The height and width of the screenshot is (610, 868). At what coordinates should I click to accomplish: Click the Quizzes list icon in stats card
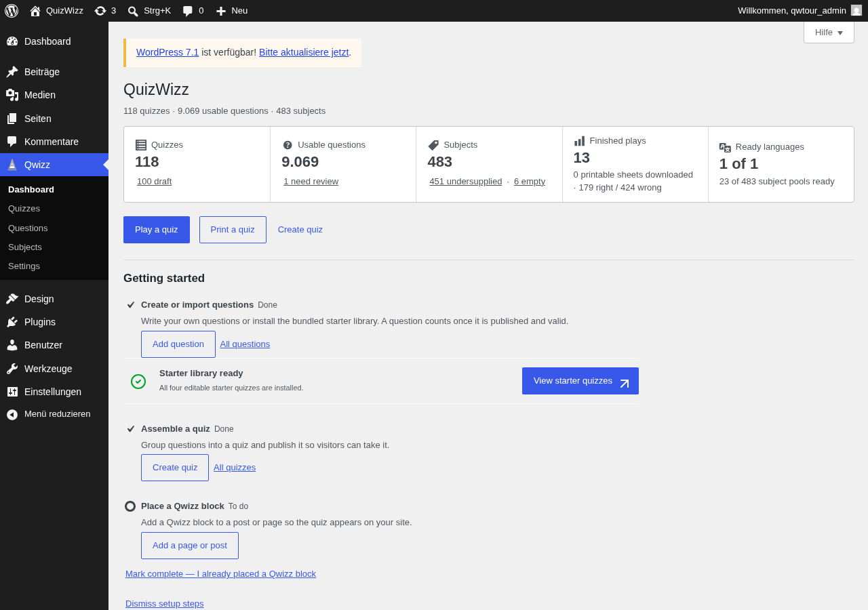point(141,145)
